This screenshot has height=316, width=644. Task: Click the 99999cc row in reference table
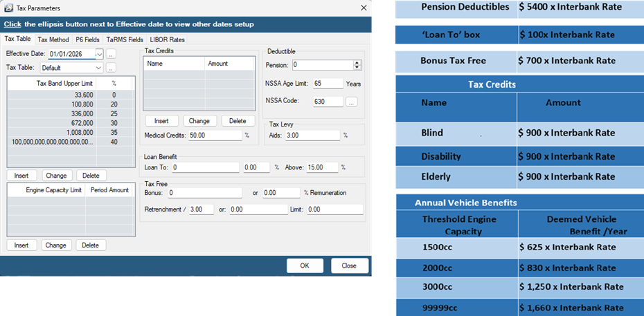click(519, 308)
